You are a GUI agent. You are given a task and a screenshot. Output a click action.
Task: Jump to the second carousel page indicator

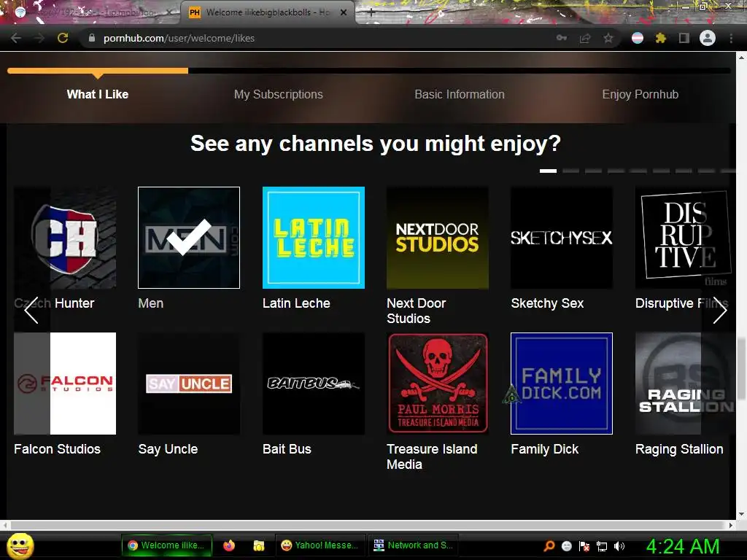(x=570, y=171)
